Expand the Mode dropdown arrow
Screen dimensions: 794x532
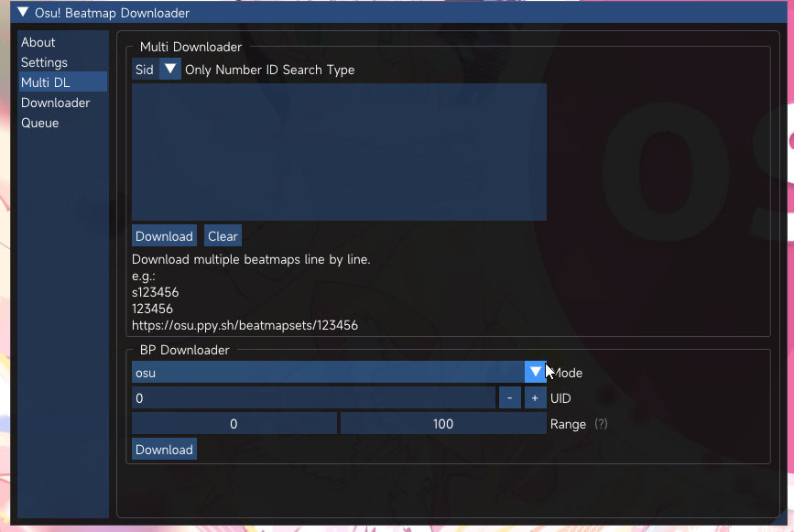[535, 373]
